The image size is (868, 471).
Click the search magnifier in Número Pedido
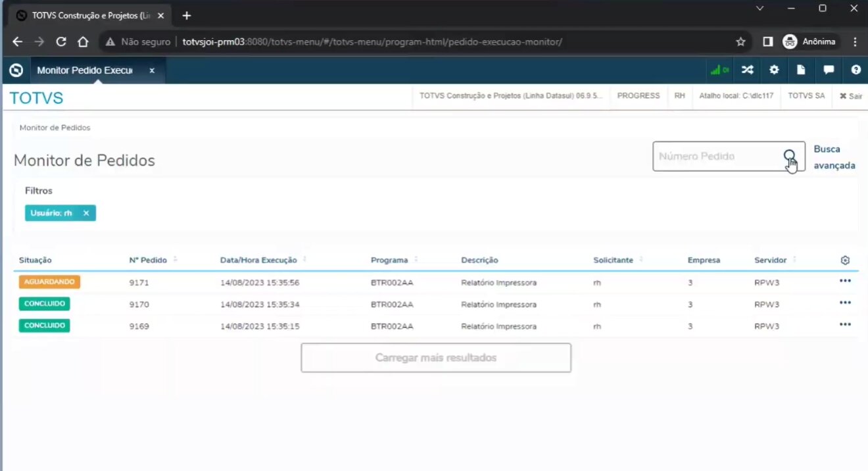coord(789,156)
